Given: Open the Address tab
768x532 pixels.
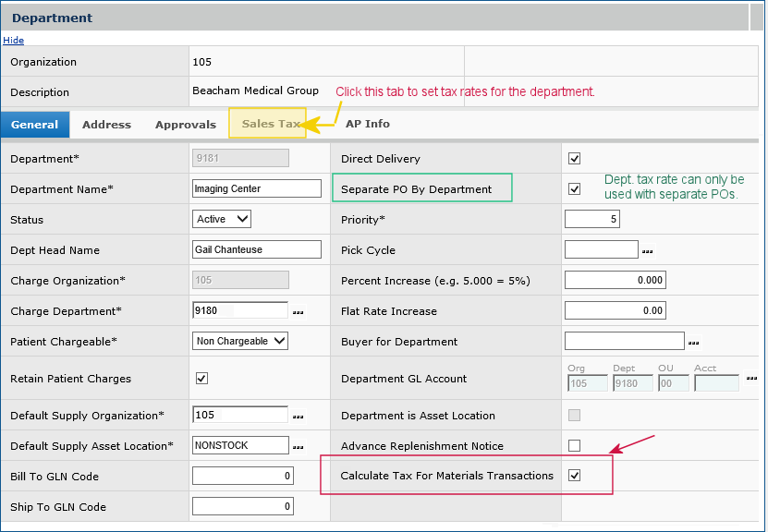Looking at the screenshot, I should tap(106, 124).
